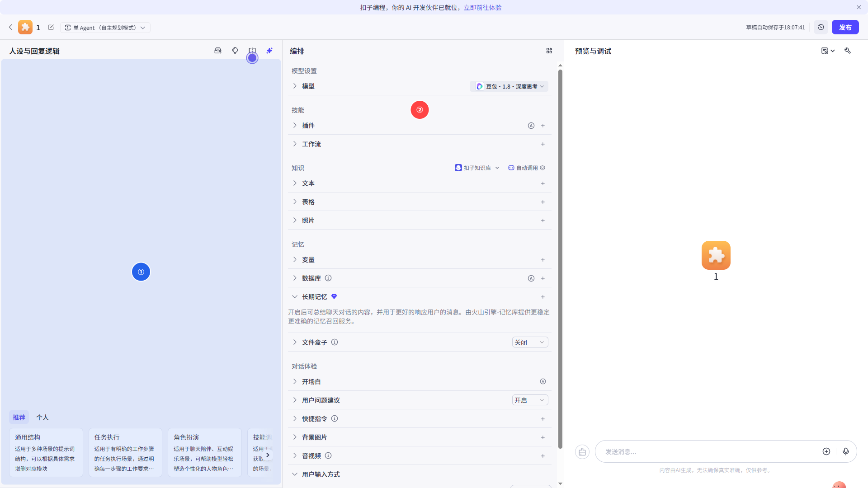Click the microphone icon in the chat input
868x488 pixels.
[x=846, y=451]
